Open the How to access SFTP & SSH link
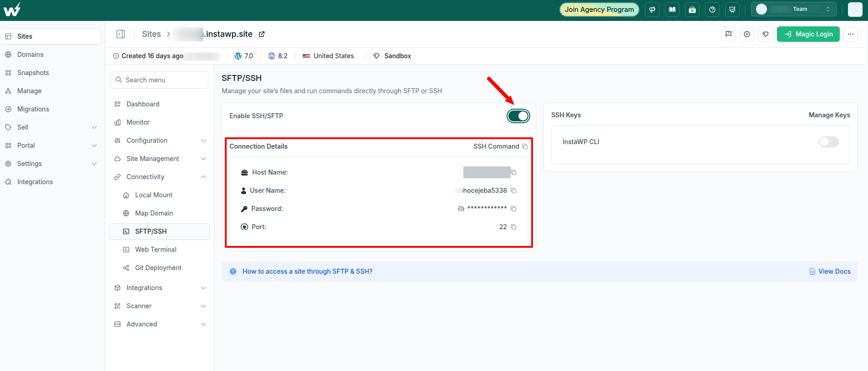868x371 pixels. (307, 271)
